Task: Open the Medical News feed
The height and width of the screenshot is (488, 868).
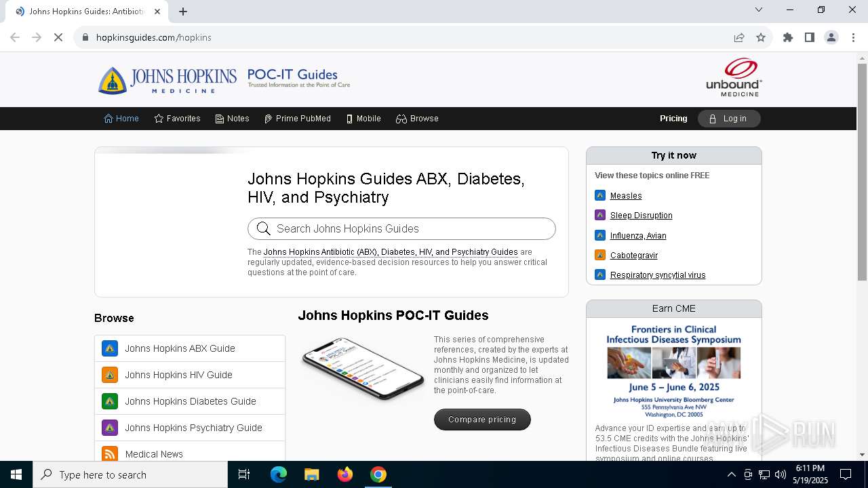Action: click(x=190, y=451)
